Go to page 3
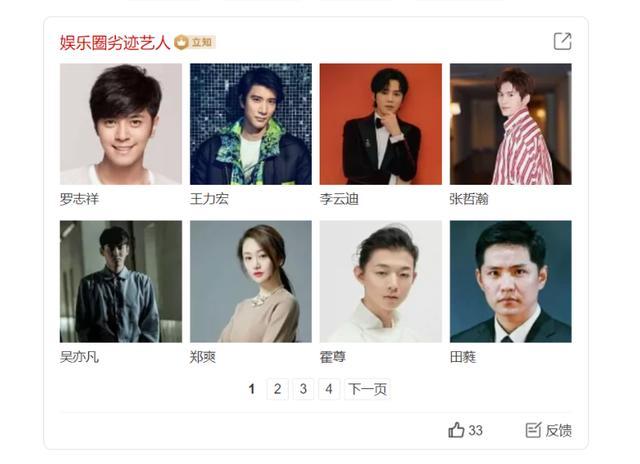 303,389
